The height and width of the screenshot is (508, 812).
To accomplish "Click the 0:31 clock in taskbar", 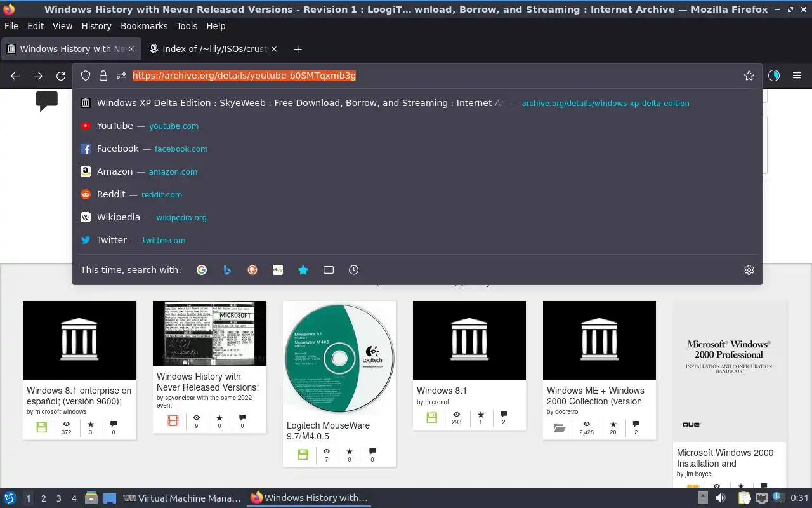I will (800, 498).
